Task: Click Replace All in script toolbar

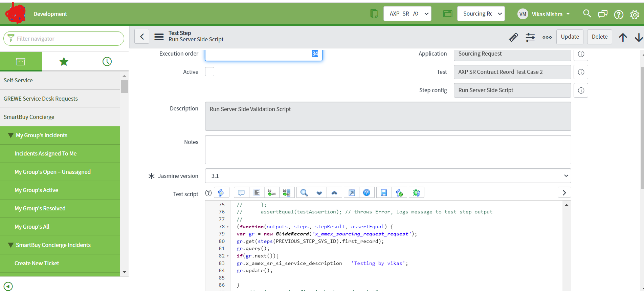Action: (287, 192)
